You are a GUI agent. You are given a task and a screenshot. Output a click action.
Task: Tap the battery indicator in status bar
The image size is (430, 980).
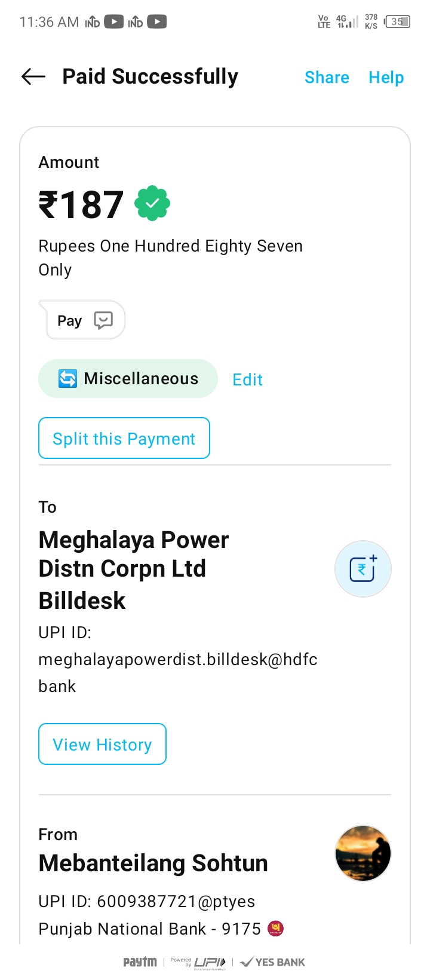pos(398,22)
